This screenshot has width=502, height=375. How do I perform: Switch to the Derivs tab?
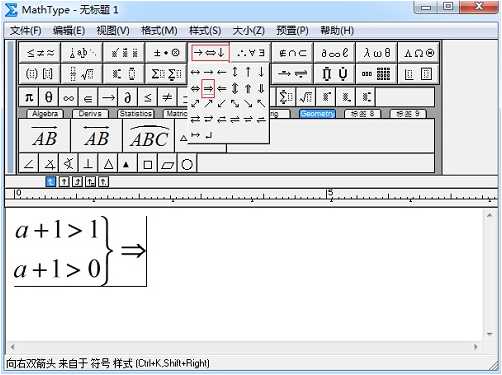click(x=90, y=114)
